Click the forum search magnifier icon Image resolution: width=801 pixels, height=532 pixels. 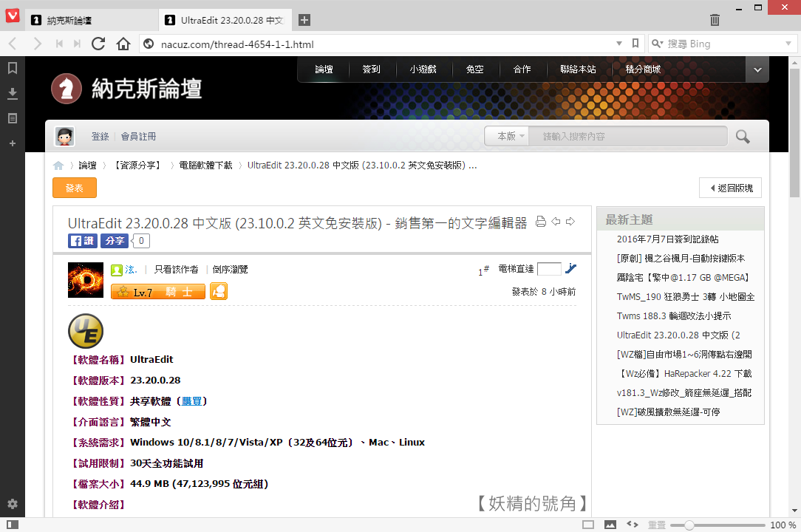point(743,137)
